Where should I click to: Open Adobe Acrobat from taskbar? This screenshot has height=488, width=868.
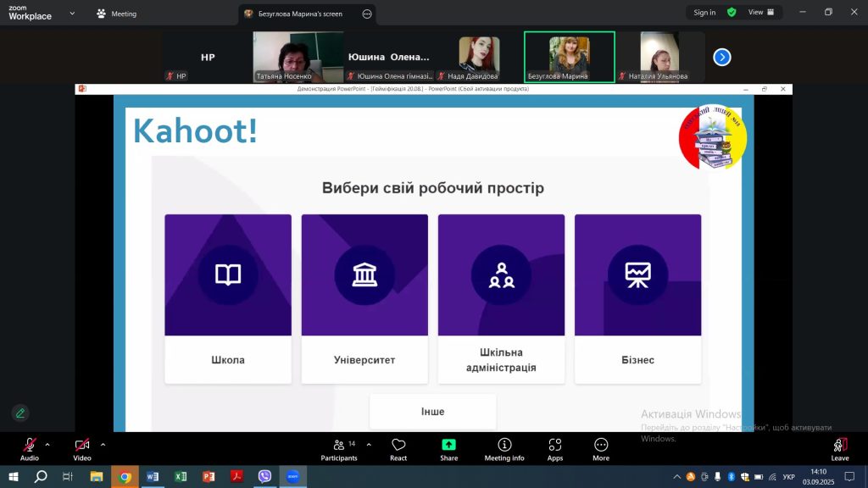pos(237,476)
